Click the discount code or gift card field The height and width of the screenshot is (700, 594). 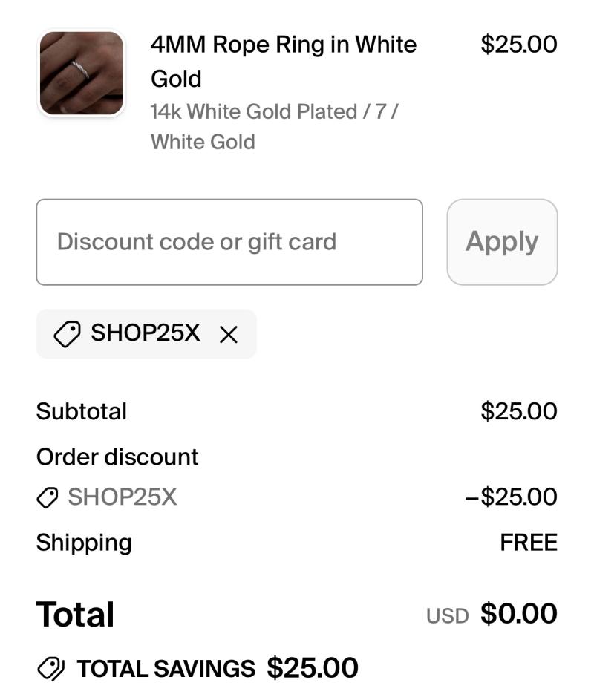point(229,242)
